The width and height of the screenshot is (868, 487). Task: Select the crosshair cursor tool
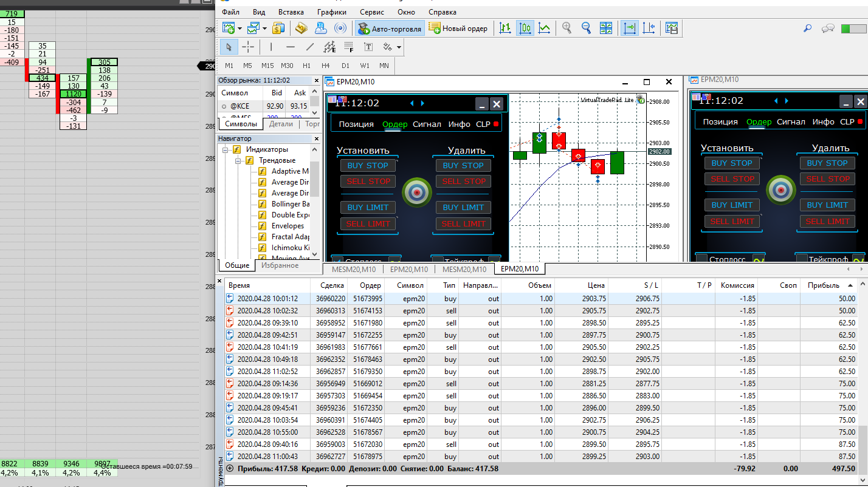coord(248,47)
